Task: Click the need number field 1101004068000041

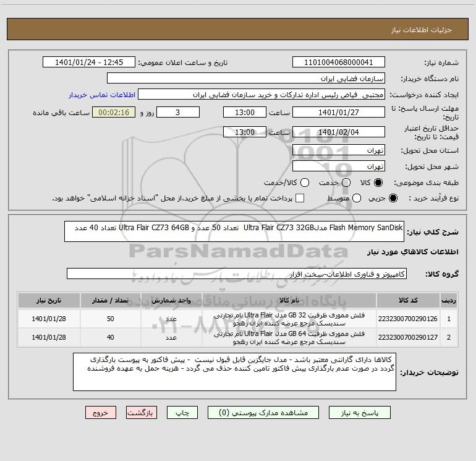Action: coord(339,62)
